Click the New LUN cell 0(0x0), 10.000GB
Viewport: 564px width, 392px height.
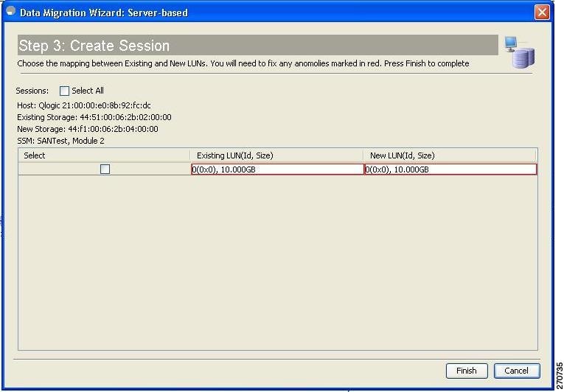click(450, 169)
